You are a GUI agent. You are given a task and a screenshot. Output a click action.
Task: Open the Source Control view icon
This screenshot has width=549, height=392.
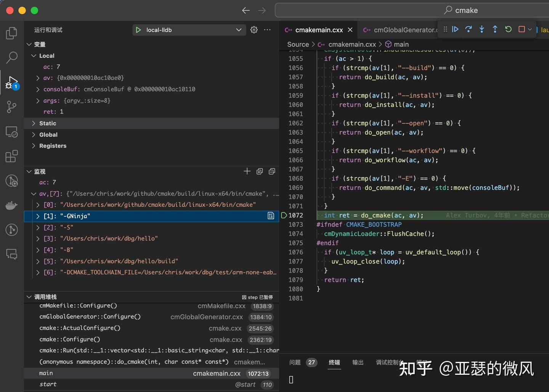[x=11, y=107]
